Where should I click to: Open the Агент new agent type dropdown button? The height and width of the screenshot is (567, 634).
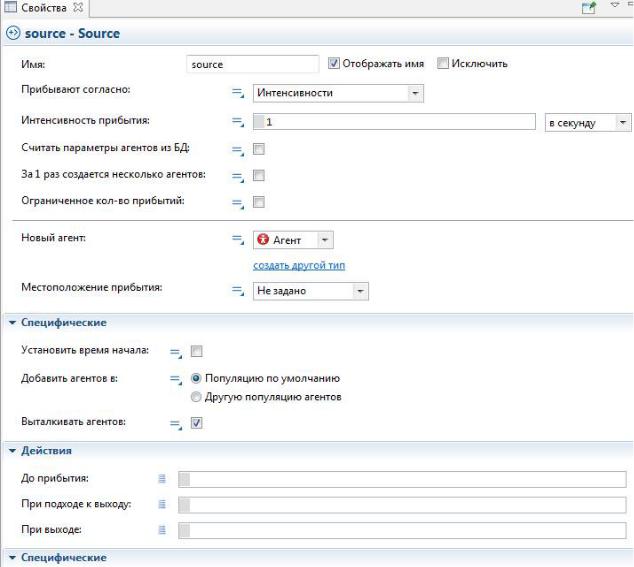tap(325, 240)
